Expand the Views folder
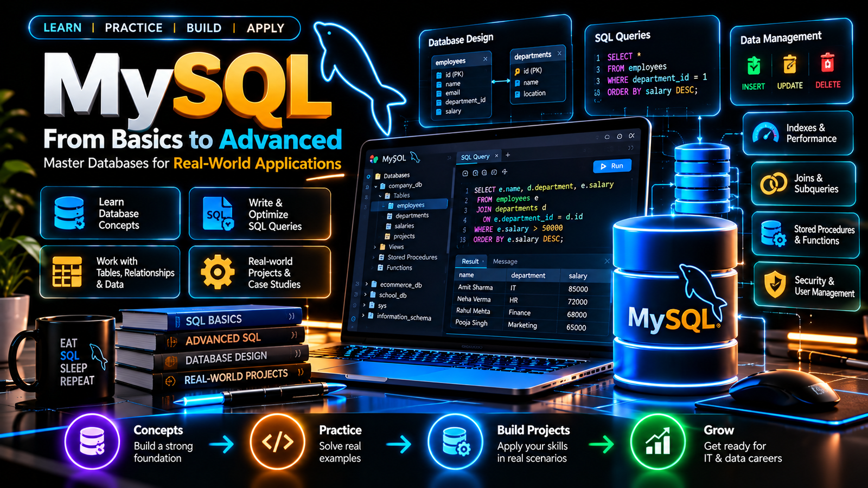 point(375,247)
